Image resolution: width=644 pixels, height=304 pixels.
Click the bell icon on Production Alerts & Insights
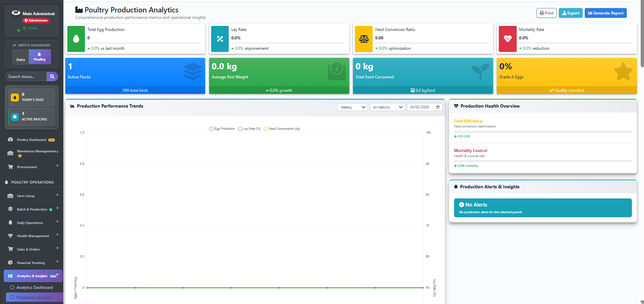point(456,187)
